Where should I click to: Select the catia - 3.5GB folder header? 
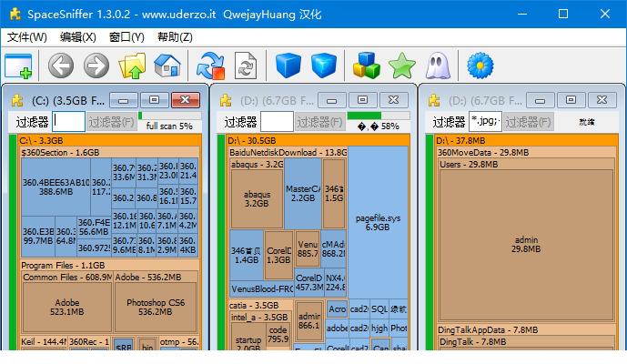tap(260, 305)
